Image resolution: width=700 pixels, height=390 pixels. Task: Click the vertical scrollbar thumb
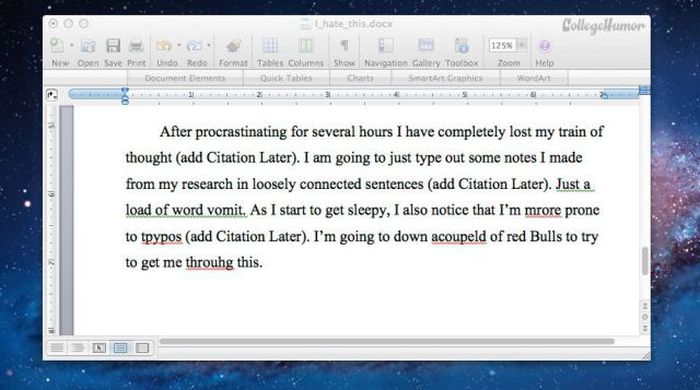point(645,261)
